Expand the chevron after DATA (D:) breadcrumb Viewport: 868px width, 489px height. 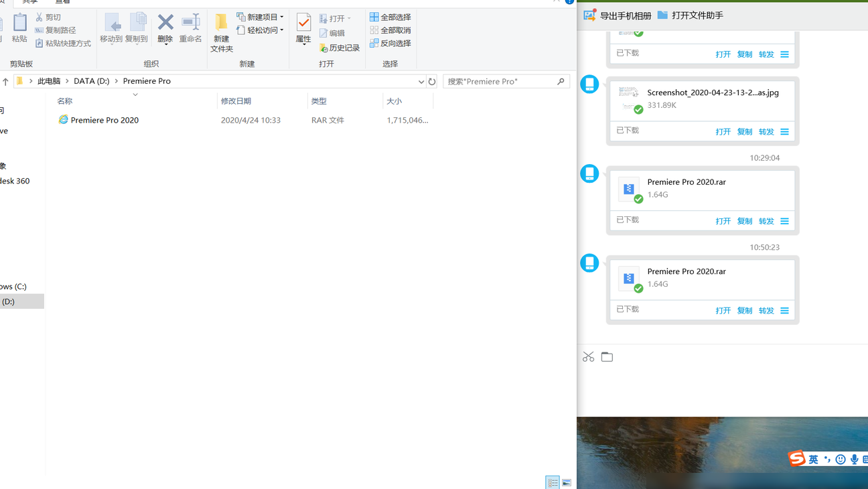coord(117,81)
